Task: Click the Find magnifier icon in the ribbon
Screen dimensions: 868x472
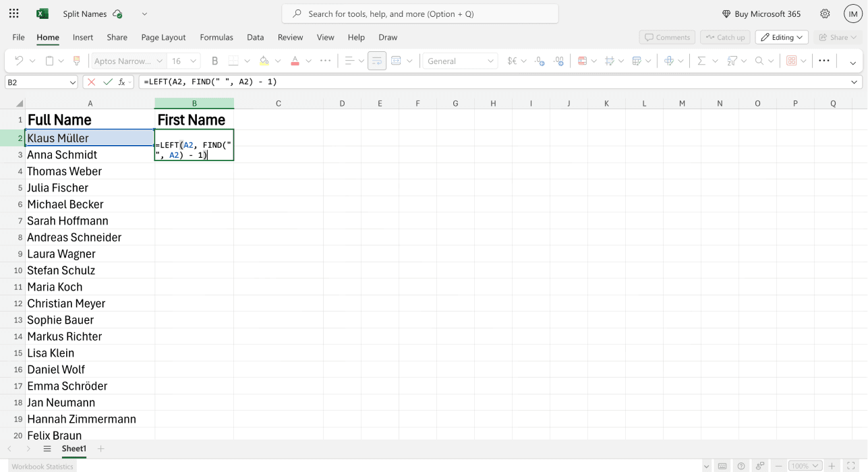Action: tap(758, 61)
